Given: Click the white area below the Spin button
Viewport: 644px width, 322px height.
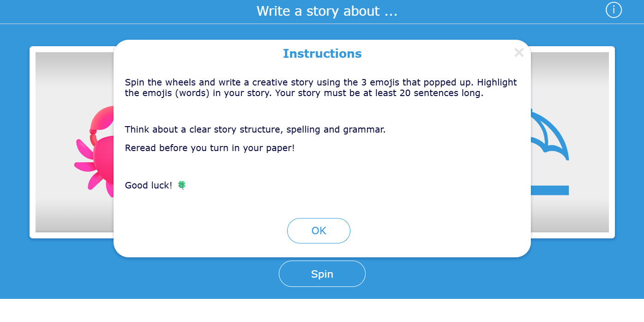Looking at the screenshot, I should coord(322,310).
